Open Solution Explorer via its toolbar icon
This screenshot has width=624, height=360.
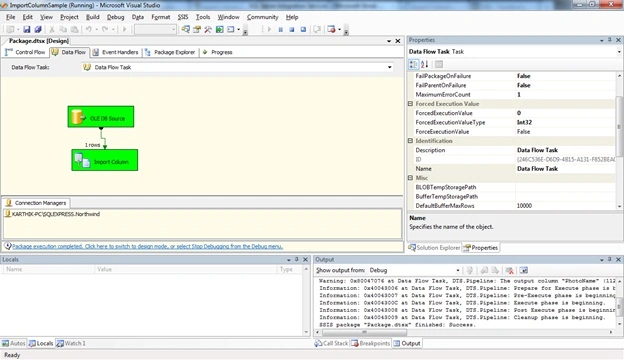[x=185, y=29]
